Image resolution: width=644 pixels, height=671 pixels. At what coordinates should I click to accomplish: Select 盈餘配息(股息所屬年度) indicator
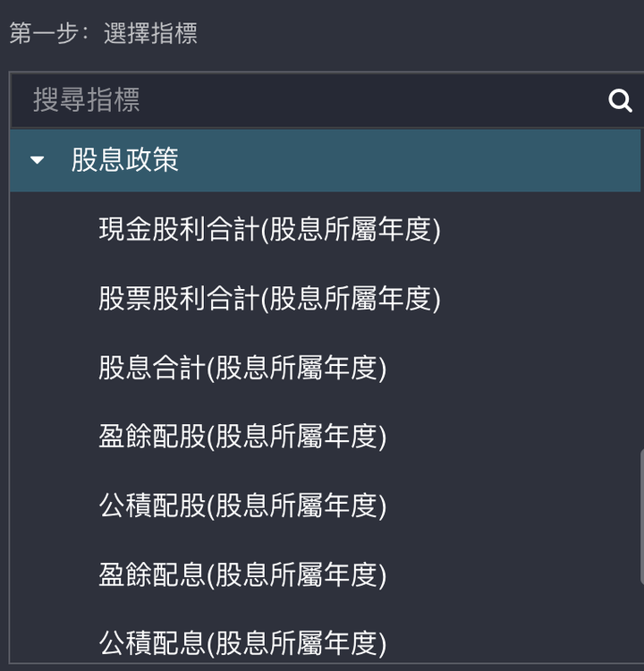[242, 574]
